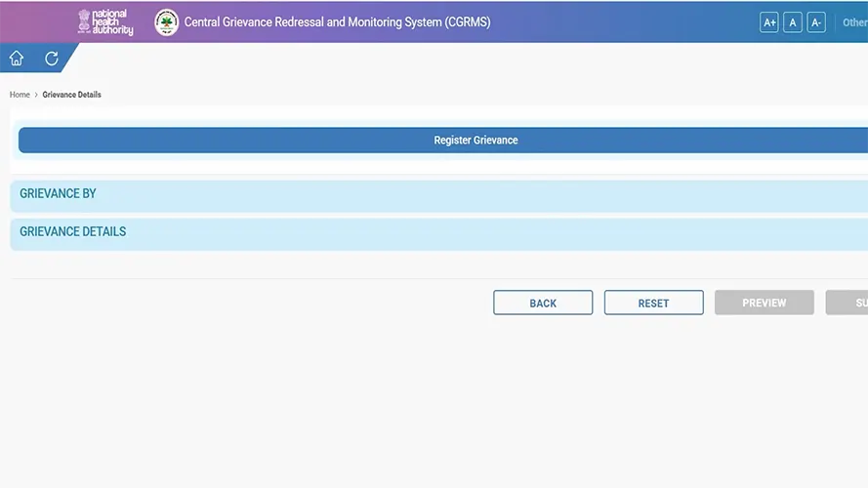Viewport: 868px width, 488px height.
Task: Click the round CGRMS emblem logo
Action: 167,22
